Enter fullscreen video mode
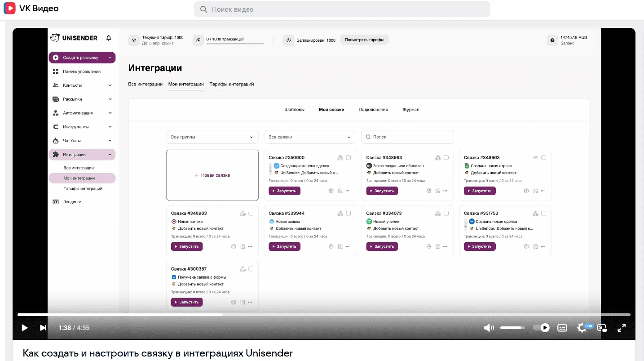 [x=622, y=328]
